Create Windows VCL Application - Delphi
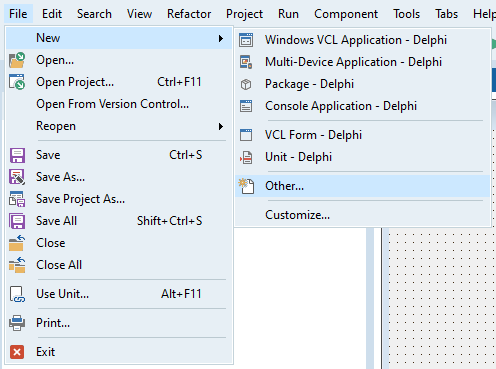The height and width of the screenshot is (369, 496). point(363,40)
